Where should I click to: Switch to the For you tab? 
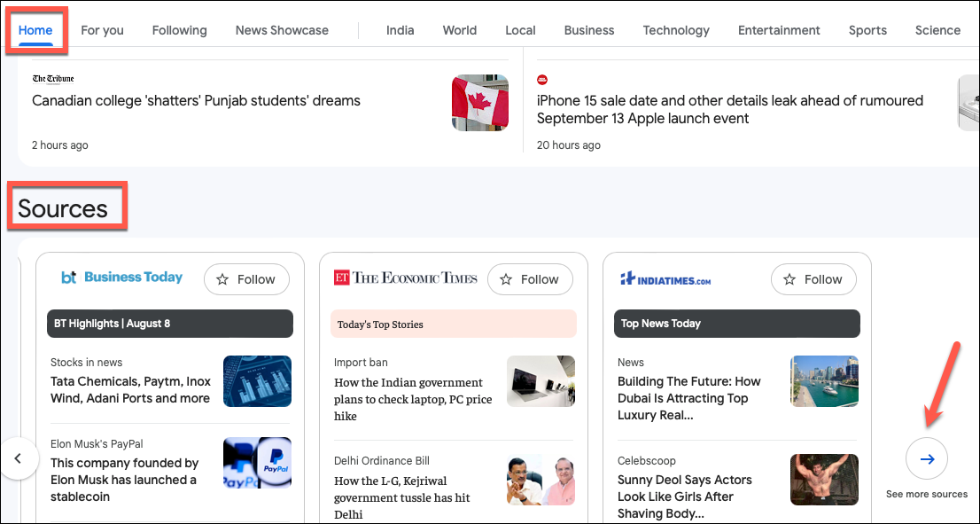pyautogui.click(x=102, y=30)
